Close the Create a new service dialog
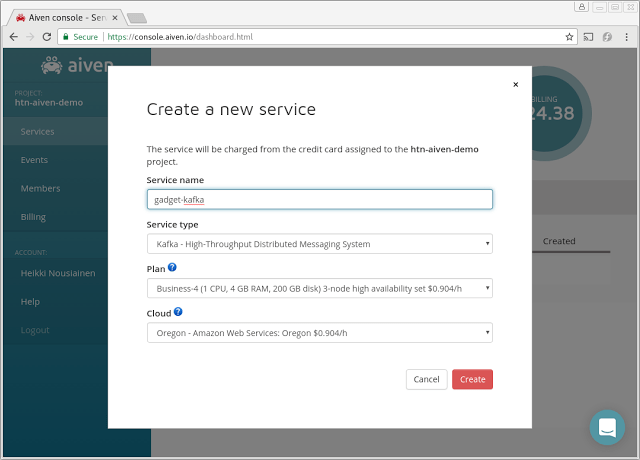Screen dimensions: 640x460 (x=516, y=84)
